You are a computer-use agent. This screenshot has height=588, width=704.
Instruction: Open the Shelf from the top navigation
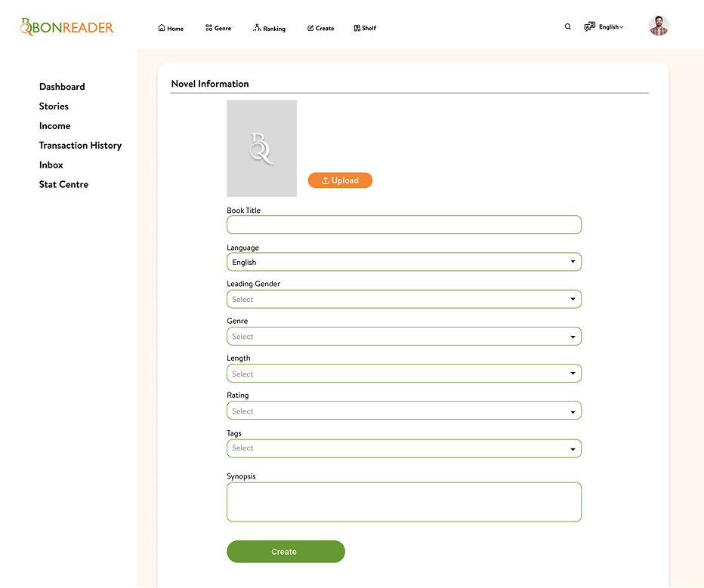[365, 28]
